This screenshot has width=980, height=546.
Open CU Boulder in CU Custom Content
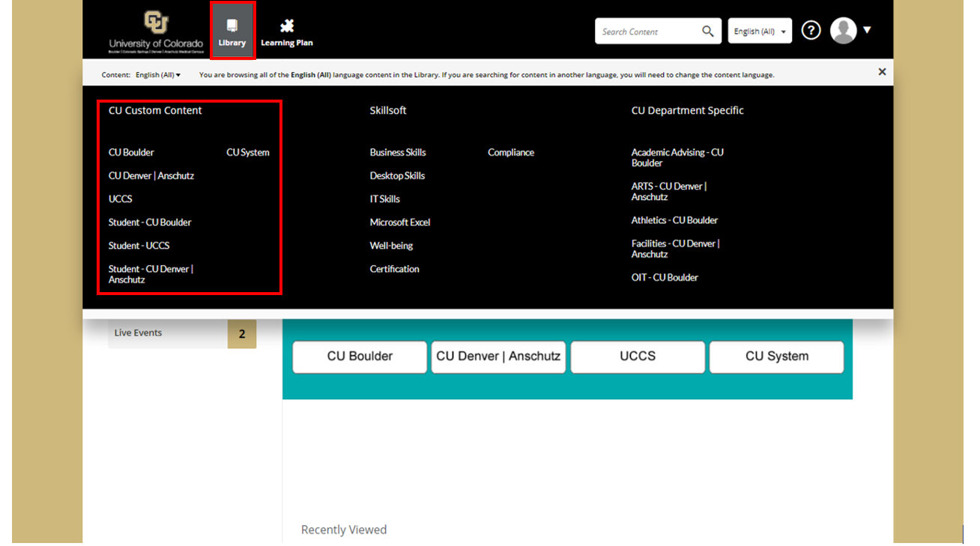click(x=131, y=152)
